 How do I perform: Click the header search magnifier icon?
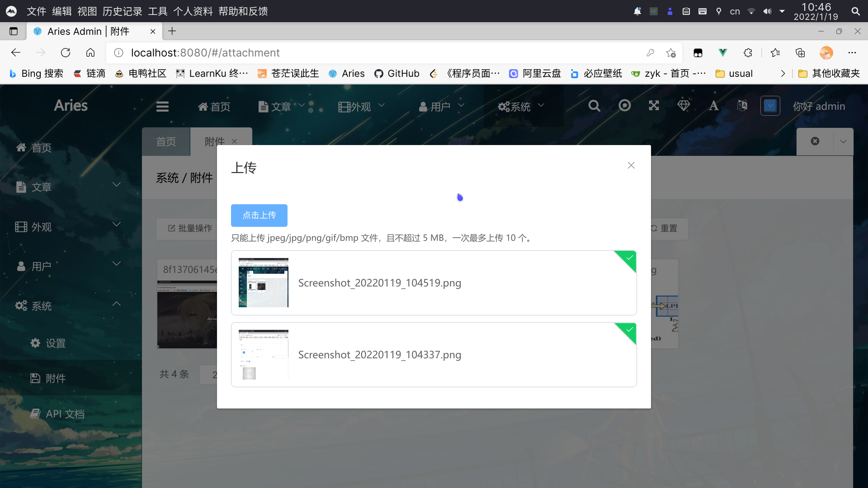(594, 106)
